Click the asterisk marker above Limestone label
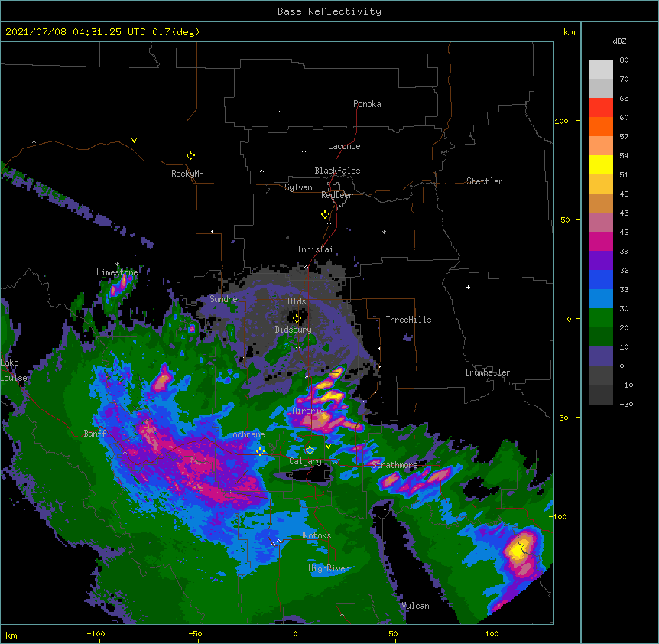This screenshot has height=644, width=659. coord(117,265)
